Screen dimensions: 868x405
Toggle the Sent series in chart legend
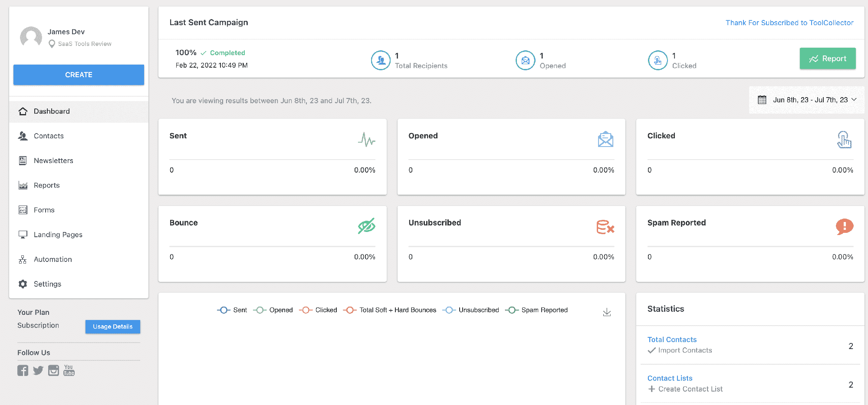click(x=232, y=310)
